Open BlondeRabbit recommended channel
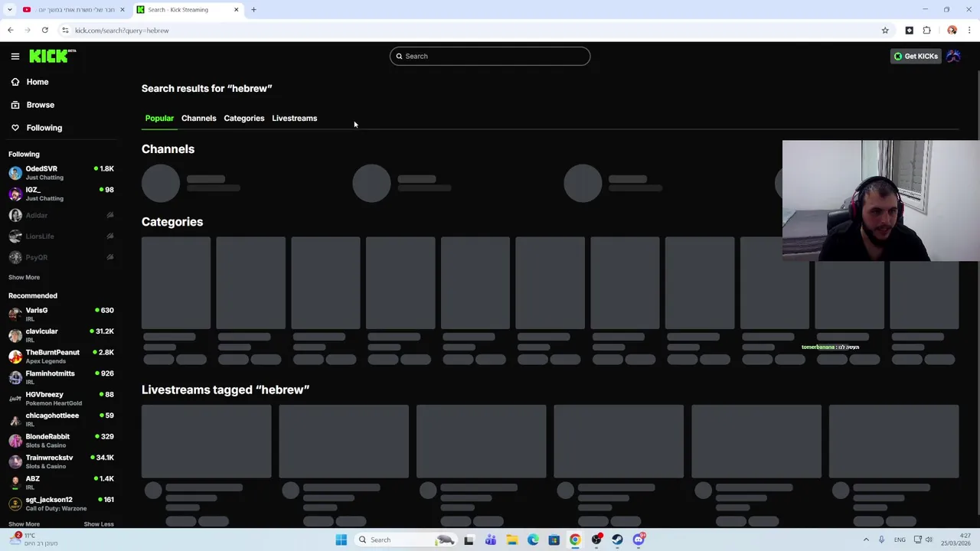The height and width of the screenshot is (551, 980). [61, 440]
